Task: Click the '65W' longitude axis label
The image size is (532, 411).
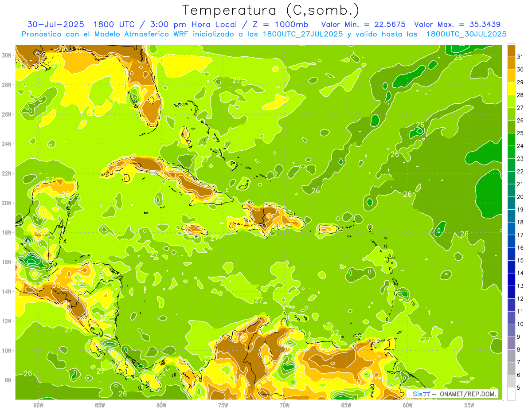Action: 346,405
